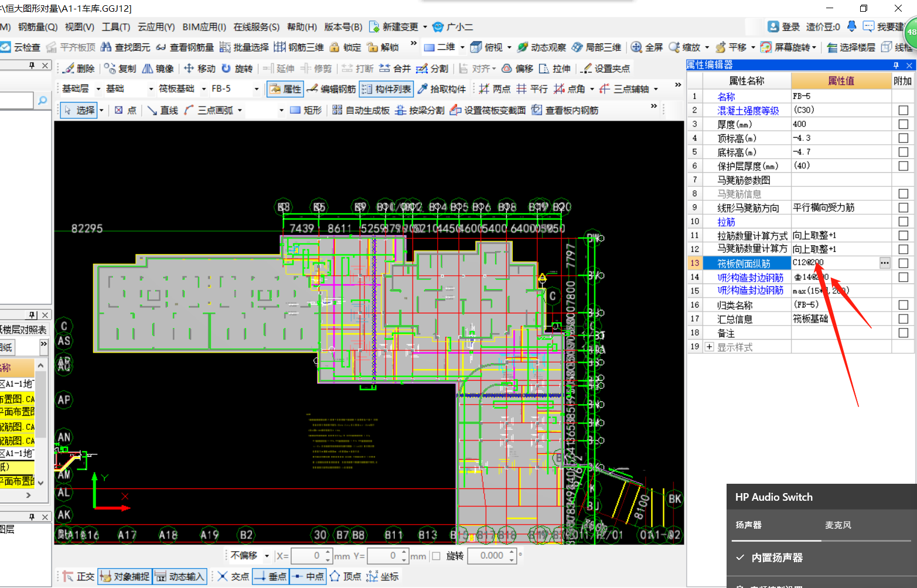Open the 基础层 floor dropdown
Screen dimensions: 917x588
[x=98, y=89]
